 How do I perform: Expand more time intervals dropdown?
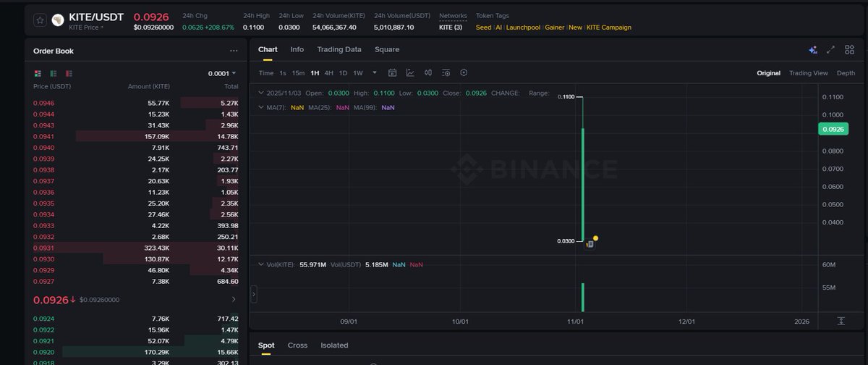(x=375, y=72)
